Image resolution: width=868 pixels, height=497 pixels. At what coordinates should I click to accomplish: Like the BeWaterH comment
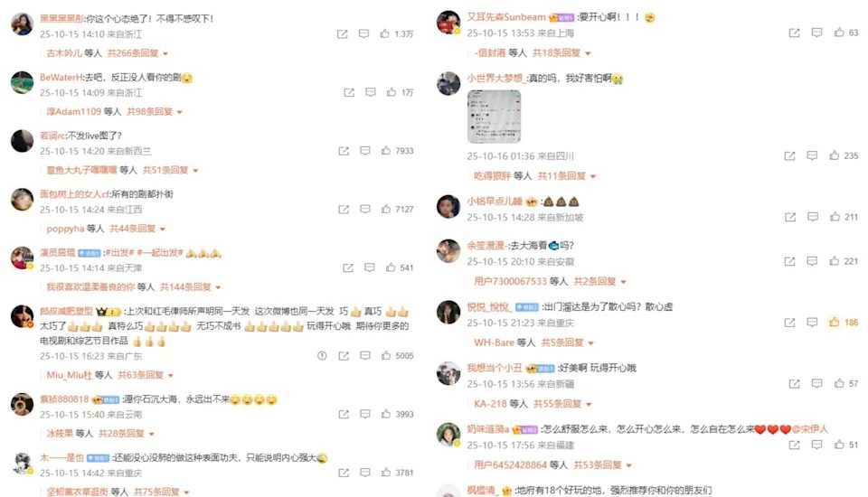point(392,92)
